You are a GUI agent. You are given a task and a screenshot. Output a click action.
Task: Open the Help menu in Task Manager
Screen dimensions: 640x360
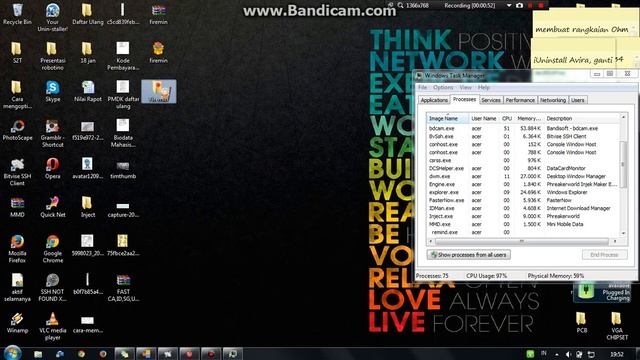point(484,87)
